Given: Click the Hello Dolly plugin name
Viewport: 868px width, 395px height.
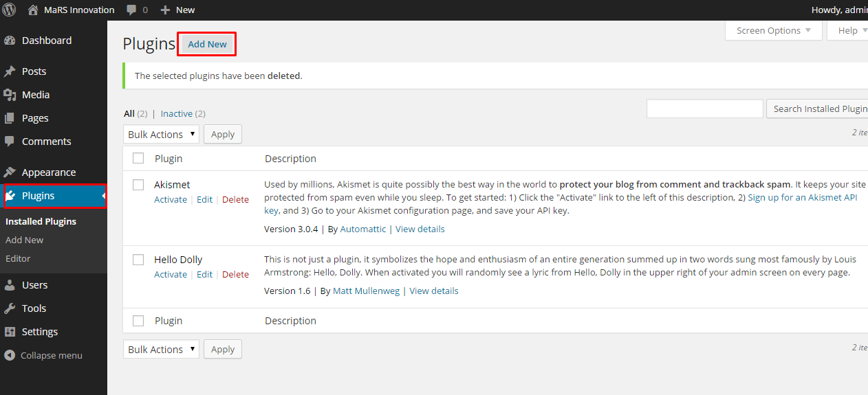Looking at the screenshot, I should 178,260.
